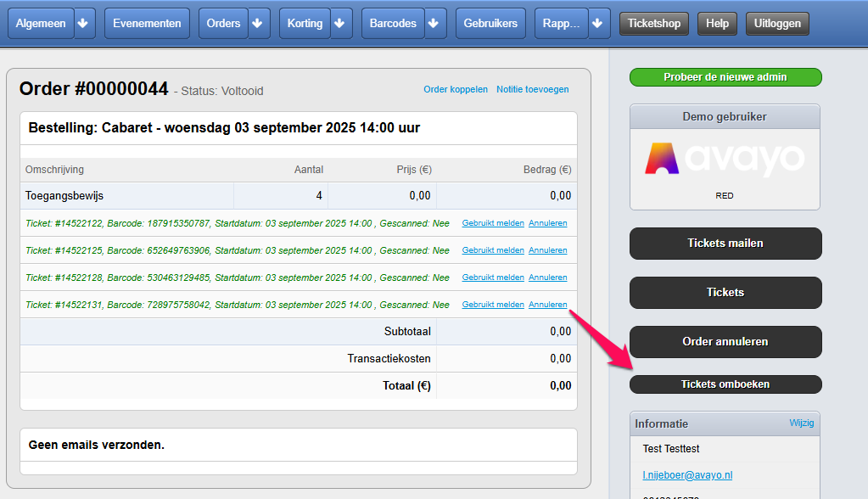Image resolution: width=868 pixels, height=499 pixels.
Task: Open the Gebruikers page
Action: pyautogui.click(x=490, y=23)
